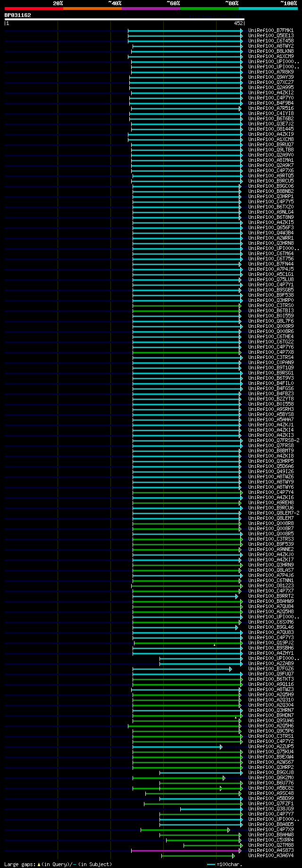302x868 pixels.
Task: Open UniRef100_A4ZKI2 entry
Action: coord(271,92)
